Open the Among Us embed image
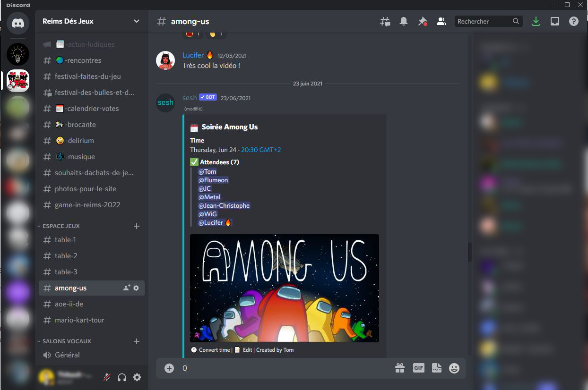 [x=285, y=288]
